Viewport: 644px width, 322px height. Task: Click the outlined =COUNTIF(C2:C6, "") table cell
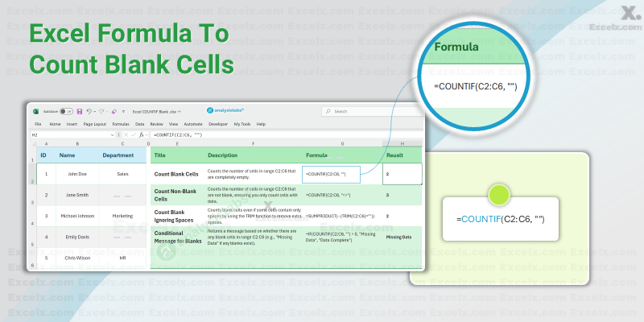coord(331,175)
